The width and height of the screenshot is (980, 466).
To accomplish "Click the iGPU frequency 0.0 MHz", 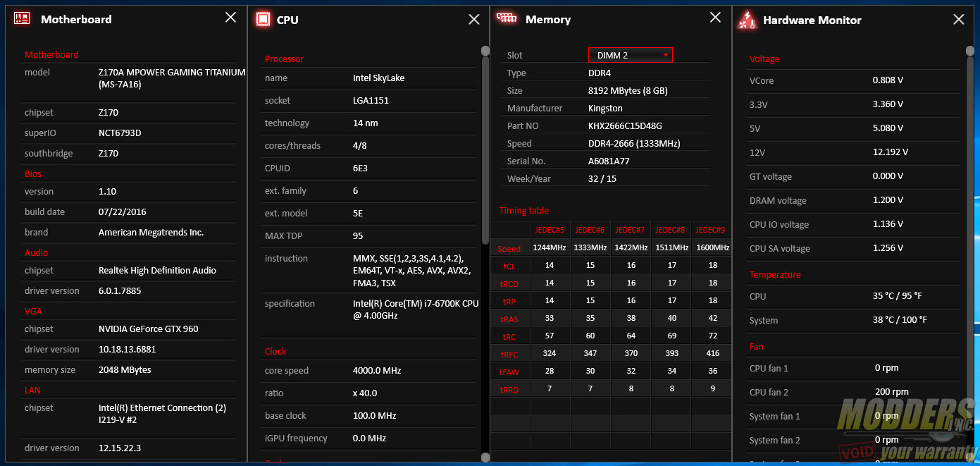I will (369, 438).
